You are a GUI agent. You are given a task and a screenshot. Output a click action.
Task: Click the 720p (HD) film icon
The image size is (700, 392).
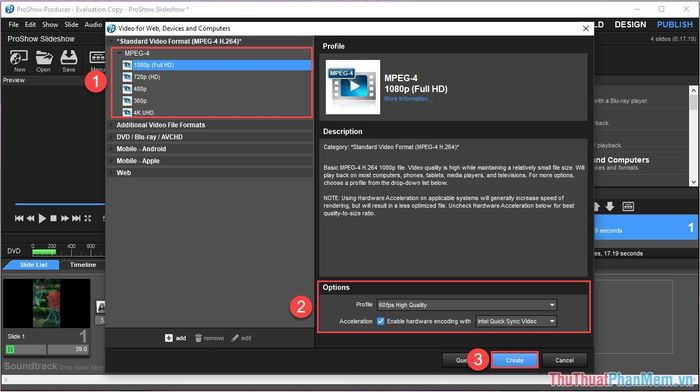point(127,77)
